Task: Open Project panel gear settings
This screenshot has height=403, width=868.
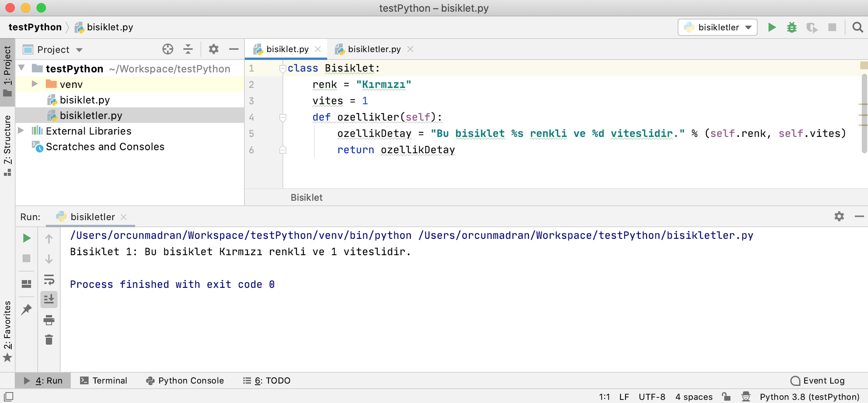Action: pyautogui.click(x=214, y=49)
